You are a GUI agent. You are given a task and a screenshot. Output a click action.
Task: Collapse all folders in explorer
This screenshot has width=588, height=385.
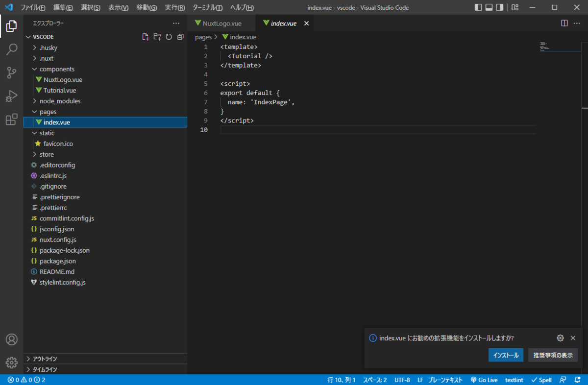(180, 37)
